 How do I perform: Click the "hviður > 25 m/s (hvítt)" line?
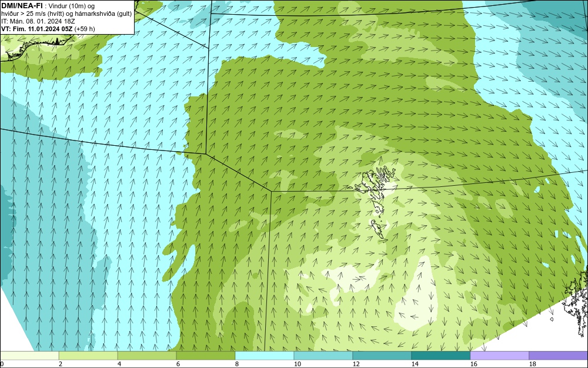32,13
